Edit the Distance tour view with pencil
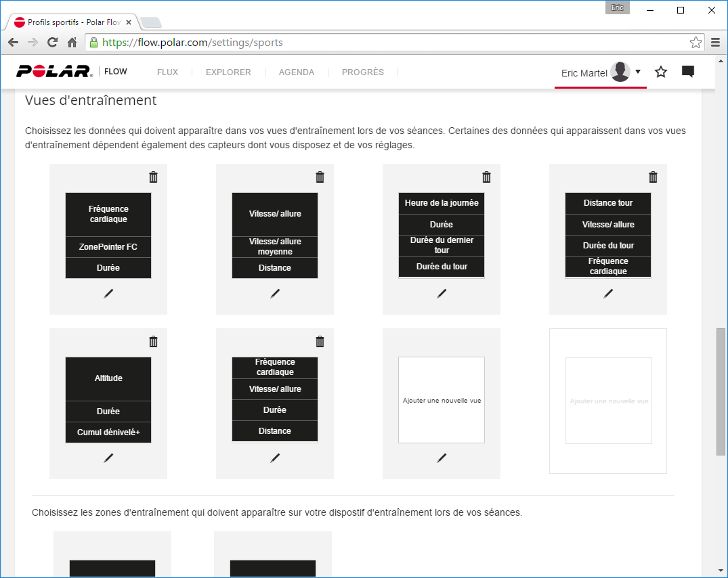The image size is (728, 578). tap(608, 294)
